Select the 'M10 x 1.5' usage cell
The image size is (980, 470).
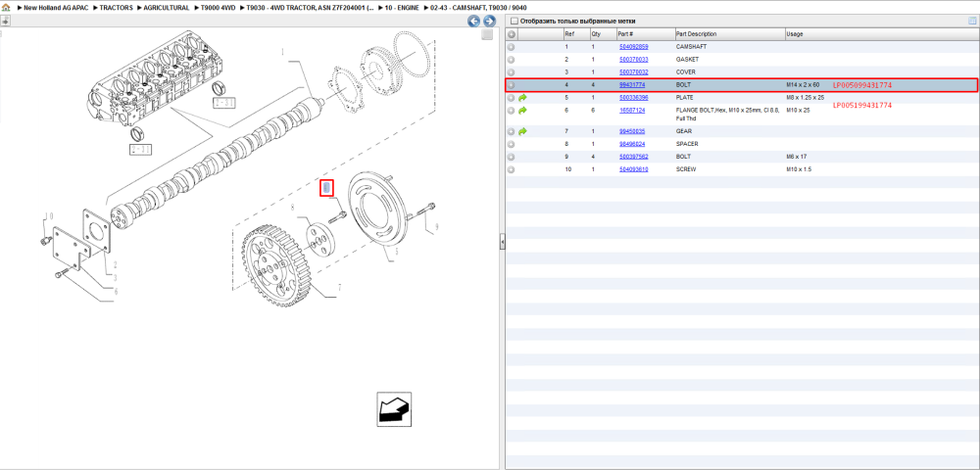(x=799, y=169)
